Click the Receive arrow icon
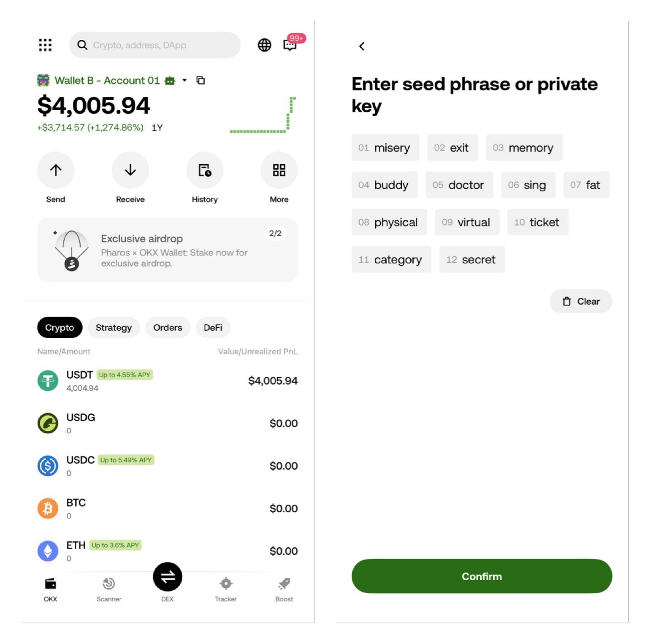This screenshot has height=644, width=650. pos(130,170)
